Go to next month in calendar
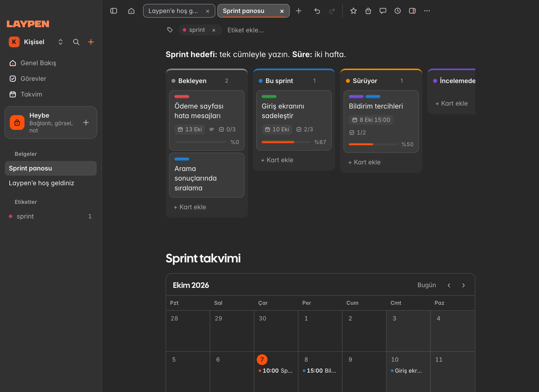 pos(464,285)
